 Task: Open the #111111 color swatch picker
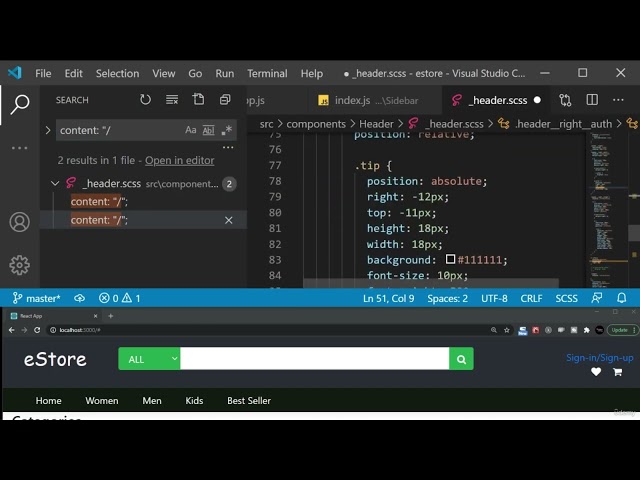[x=450, y=259]
